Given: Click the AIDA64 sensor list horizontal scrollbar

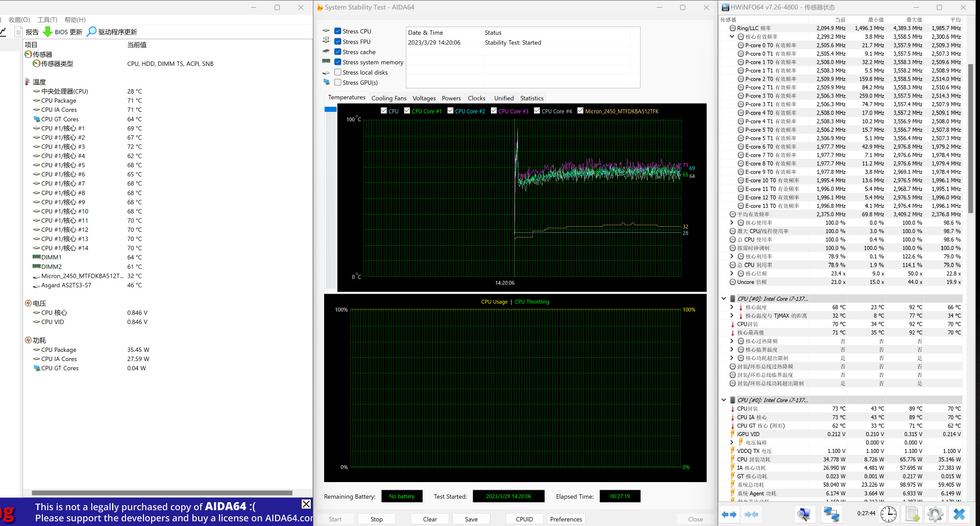Looking at the screenshot, I should 162,493.
